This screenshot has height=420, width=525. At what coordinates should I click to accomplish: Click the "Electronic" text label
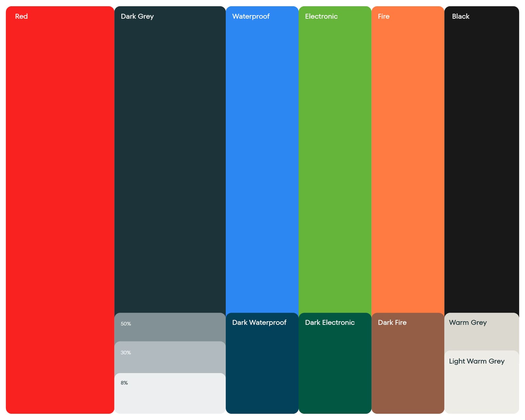(321, 16)
